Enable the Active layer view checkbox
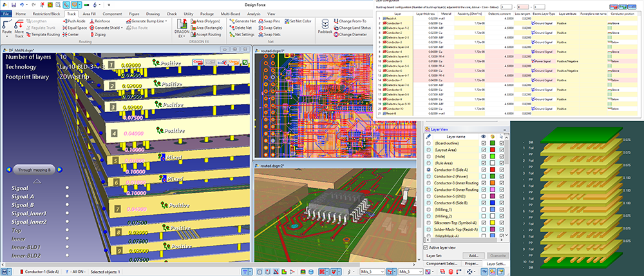This screenshot has width=644, height=276. tap(426, 248)
